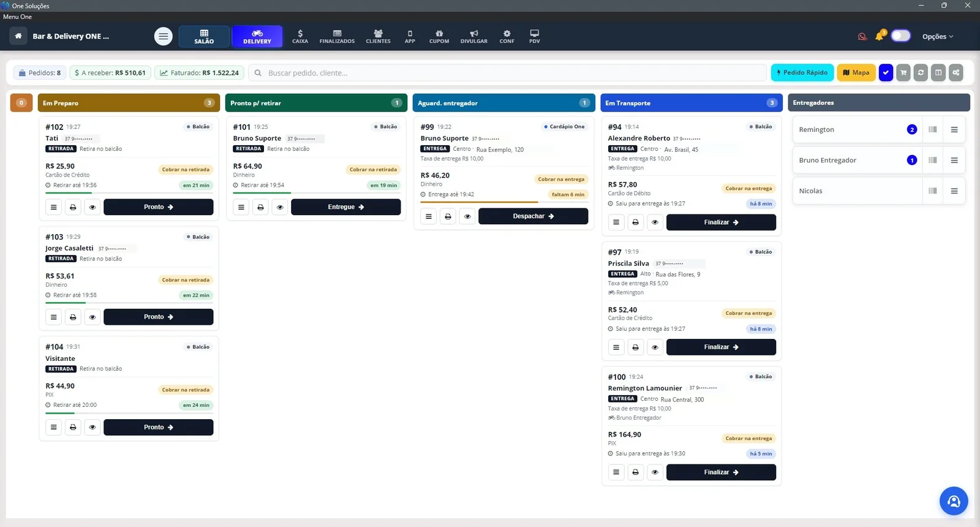The image size is (980, 527).
Task: Click the gray shopping cart button
Action: tap(903, 72)
